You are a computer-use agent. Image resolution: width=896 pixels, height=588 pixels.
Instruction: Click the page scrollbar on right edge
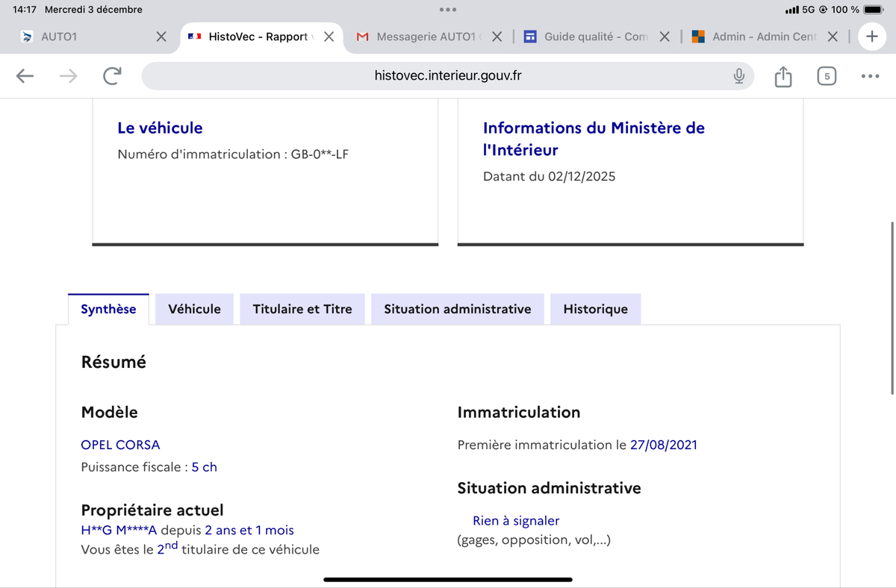tap(892, 307)
